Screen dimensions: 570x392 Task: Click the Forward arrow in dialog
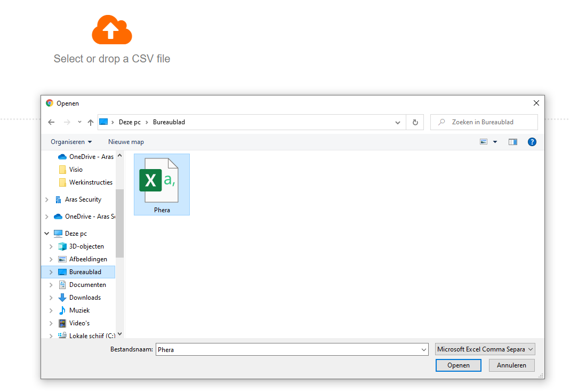[67, 122]
